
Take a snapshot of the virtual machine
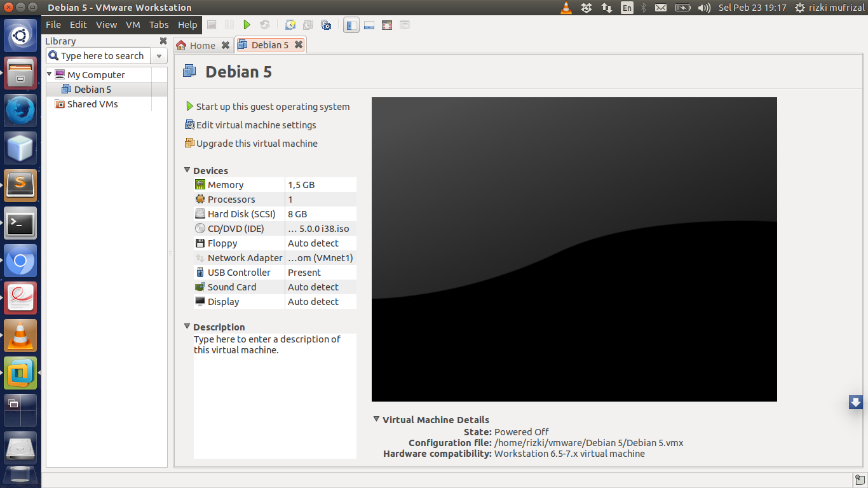[x=290, y=25]
